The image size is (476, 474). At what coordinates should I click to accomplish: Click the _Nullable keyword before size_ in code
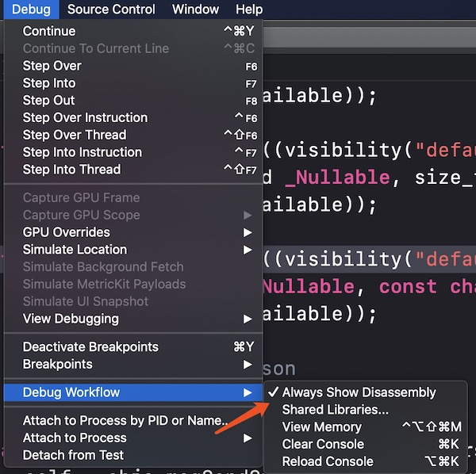[338, 178]
